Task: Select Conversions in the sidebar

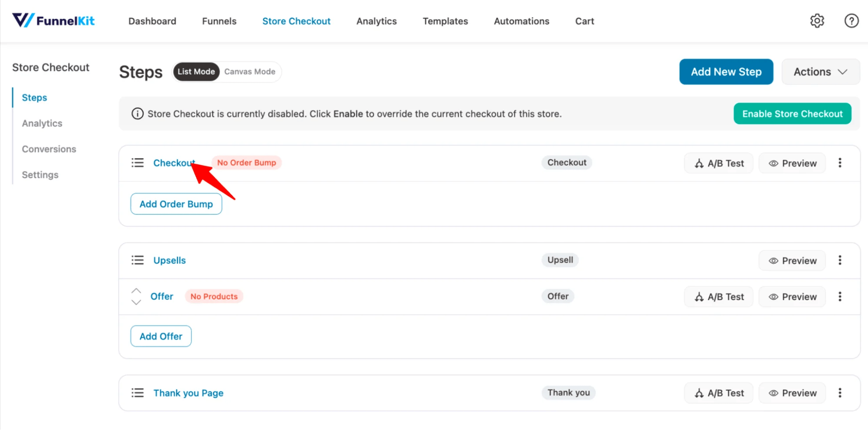Action: pyautogui.click(x=49, y=149)
